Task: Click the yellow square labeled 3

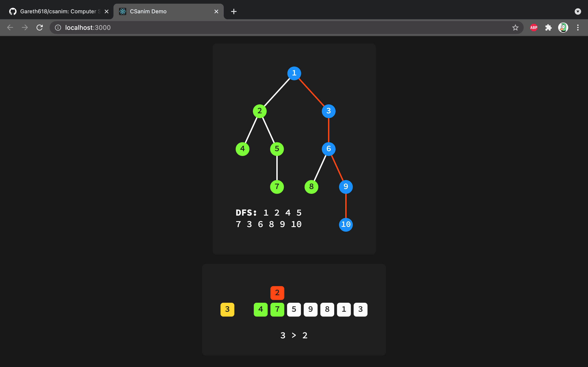Action: pos(227,309)
